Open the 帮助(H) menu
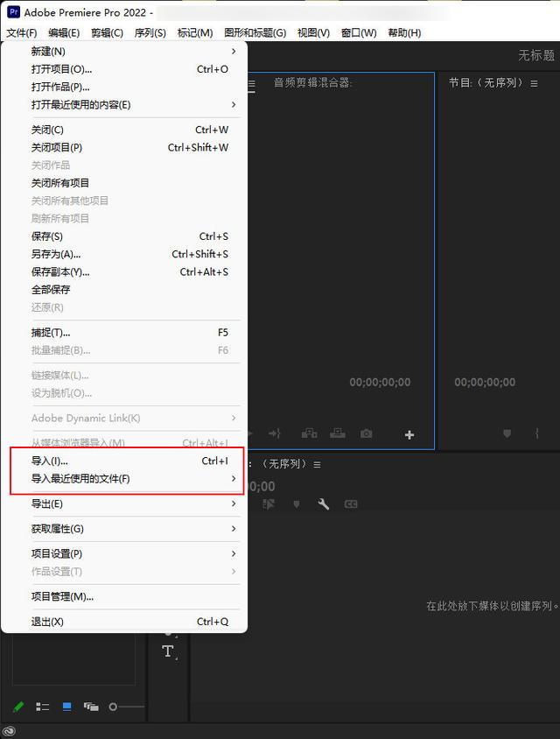Screen dimensions: 560x739 coord(404,32)
